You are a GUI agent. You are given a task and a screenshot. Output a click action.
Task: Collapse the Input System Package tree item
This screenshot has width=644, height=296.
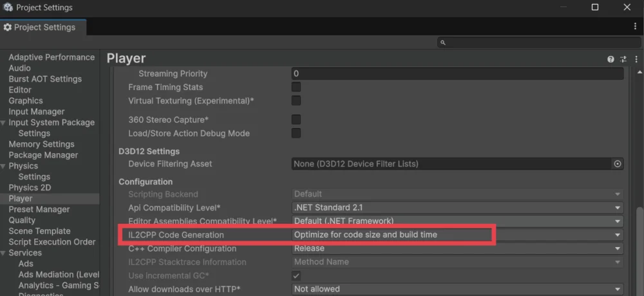tap(4, 123)
